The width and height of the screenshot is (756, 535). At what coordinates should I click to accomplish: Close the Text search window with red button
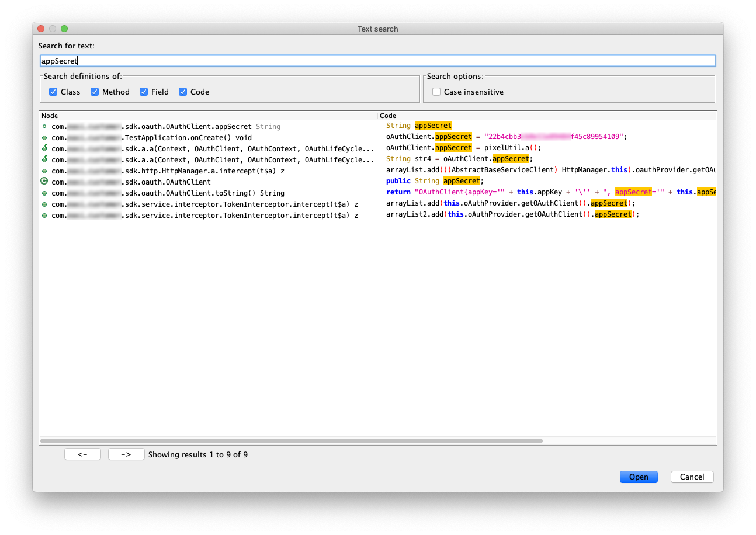(41, 29)
